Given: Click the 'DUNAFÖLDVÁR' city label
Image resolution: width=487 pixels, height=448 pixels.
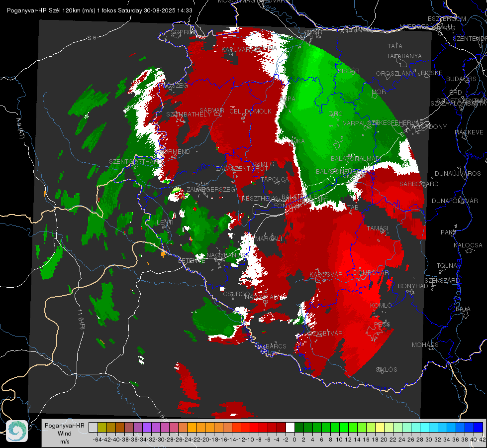Looking at the screenshot, I should [455, 201].
